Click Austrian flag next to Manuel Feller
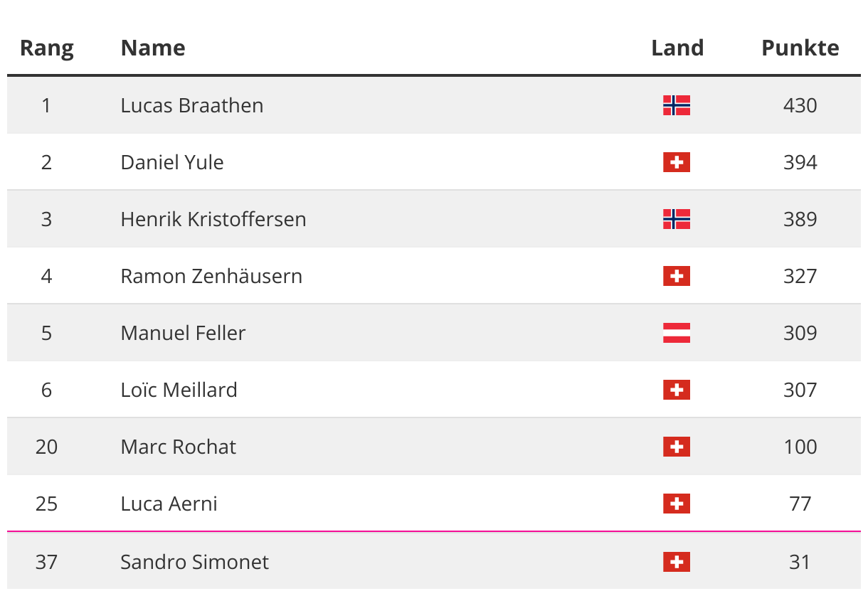The image size is (868, 596). [x=677, y=333]
